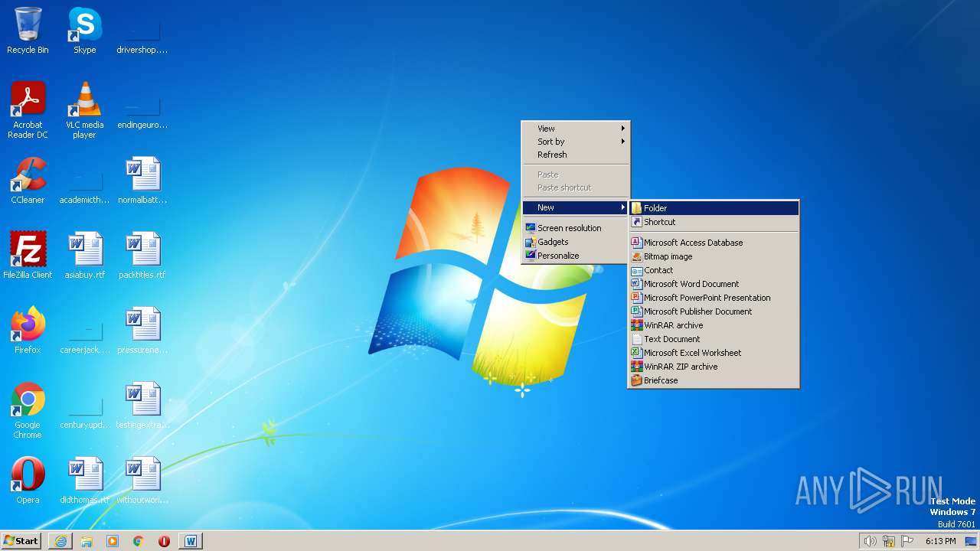Create a new Microsoft Excel Worksheet

point(714,353)
